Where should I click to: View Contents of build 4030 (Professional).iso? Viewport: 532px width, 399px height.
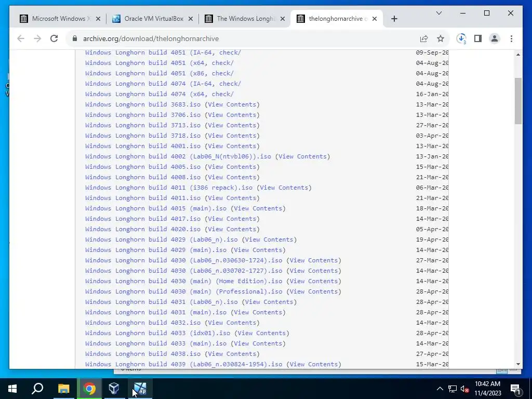click(x=314, y=291)
